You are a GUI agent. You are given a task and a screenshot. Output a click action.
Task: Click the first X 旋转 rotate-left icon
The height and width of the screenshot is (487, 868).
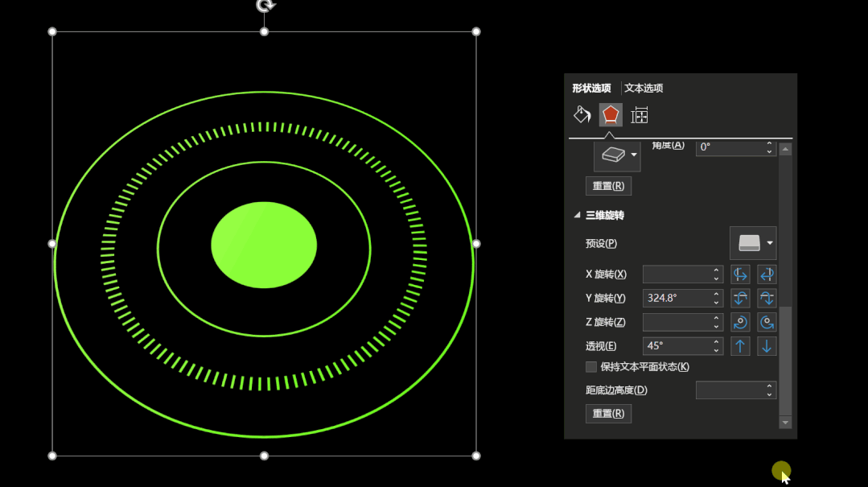pyautogui.click(x=741, y=274)
